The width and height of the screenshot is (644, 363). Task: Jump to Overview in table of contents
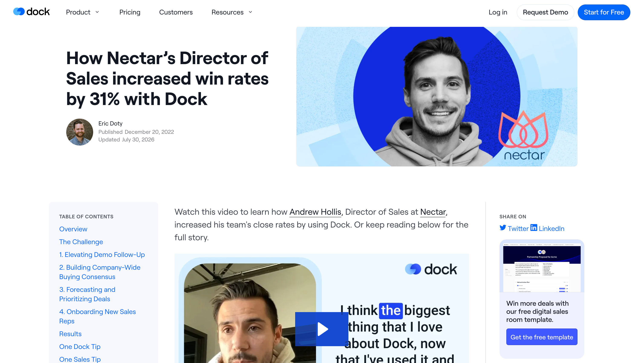pos(73,229)
